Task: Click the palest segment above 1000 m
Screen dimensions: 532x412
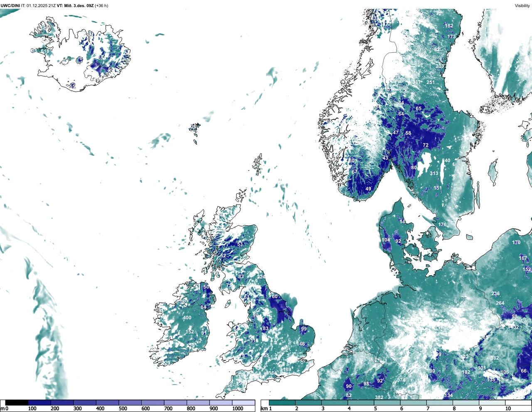Action: [x=243, y=403]
